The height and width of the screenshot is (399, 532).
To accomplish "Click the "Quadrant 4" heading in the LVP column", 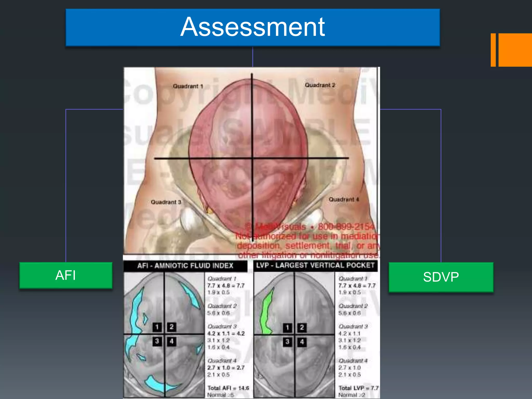I will tap(353, 361).
